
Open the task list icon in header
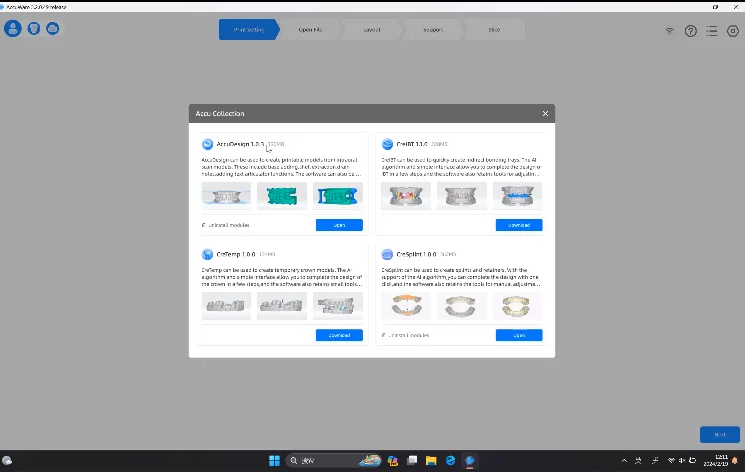711,31
